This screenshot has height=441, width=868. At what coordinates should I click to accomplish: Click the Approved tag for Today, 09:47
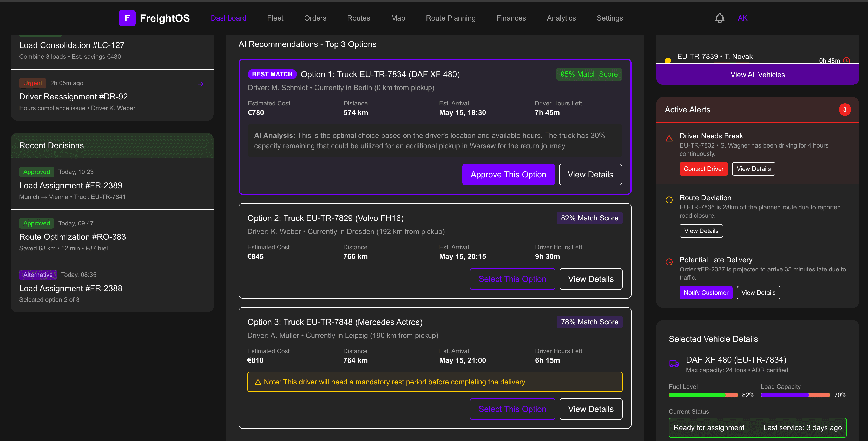coord(36,223)
